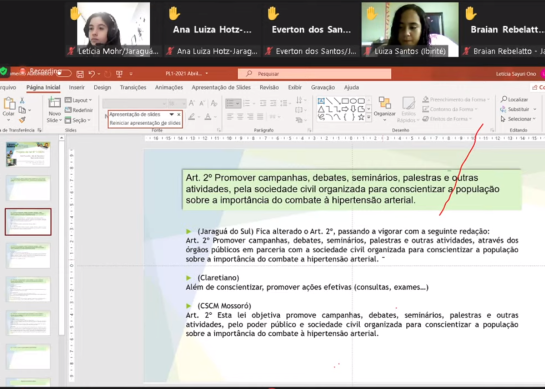The height and width of the screenshot is (389, 545).
Task: Click Reiniciar apresentação de slides in popup
Action: pyautogui.click(x=145, y=123)
